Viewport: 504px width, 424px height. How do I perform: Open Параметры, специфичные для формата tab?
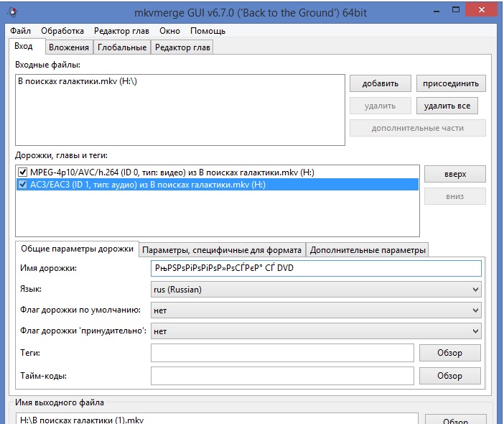(x=222, y=250)
